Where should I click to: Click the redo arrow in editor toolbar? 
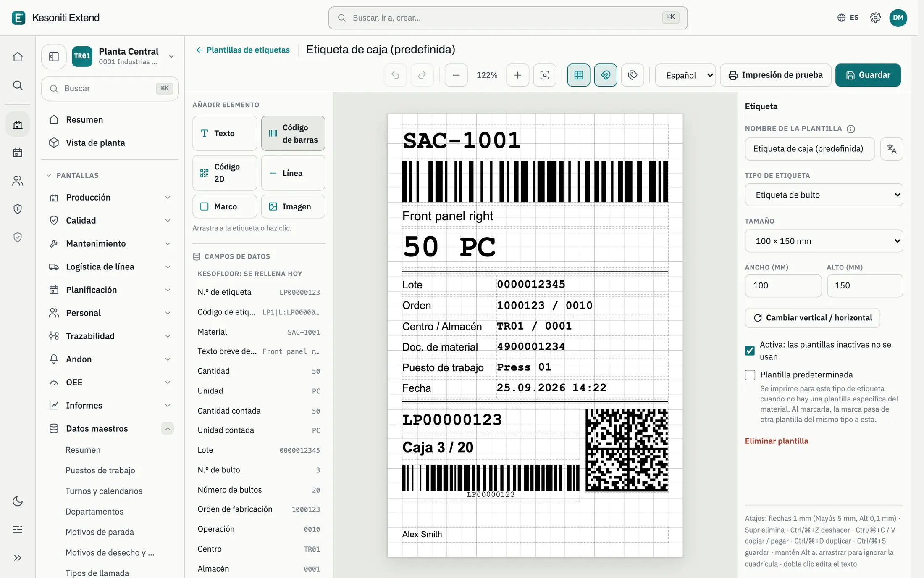click(422, 75)
